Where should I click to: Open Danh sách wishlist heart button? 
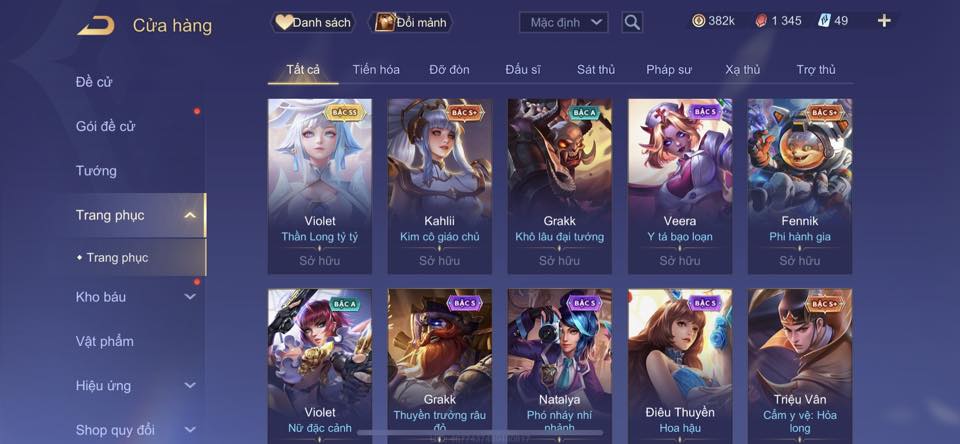[313, 23]
